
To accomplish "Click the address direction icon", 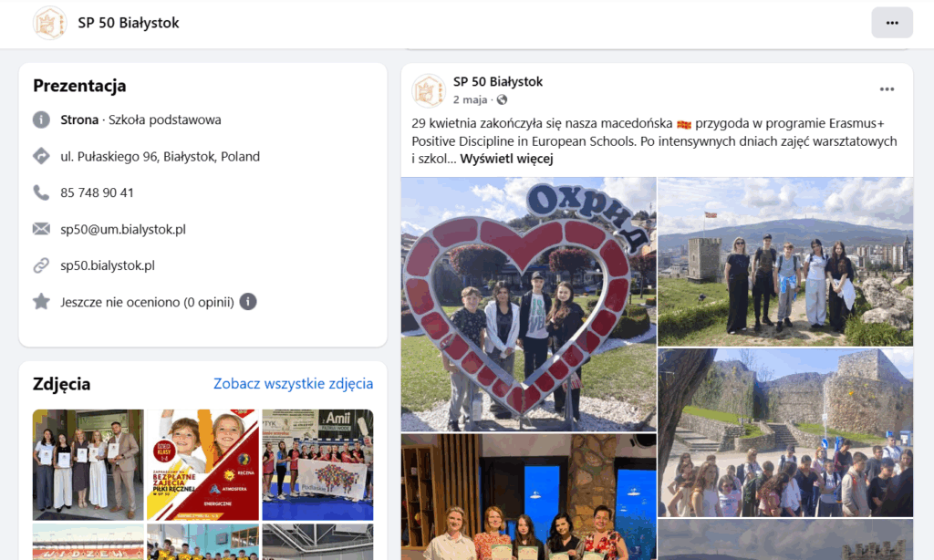I will [x=41, y=156].
